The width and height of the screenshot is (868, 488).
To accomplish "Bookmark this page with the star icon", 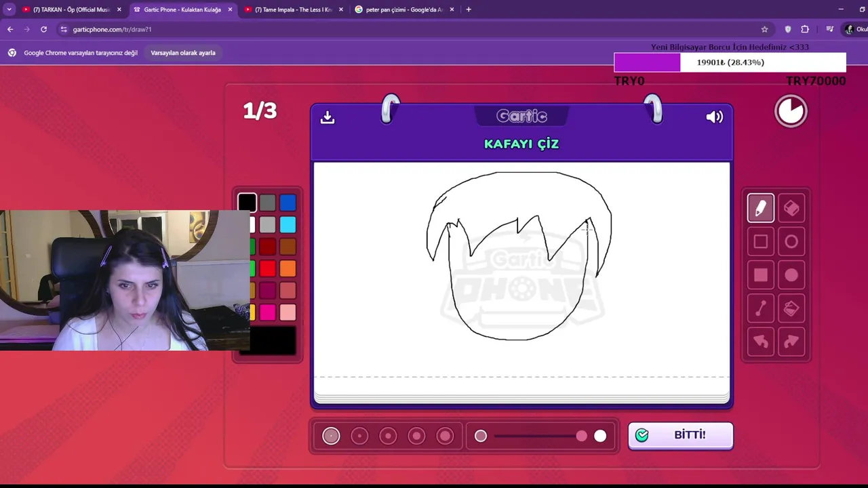I will [764, 29].
